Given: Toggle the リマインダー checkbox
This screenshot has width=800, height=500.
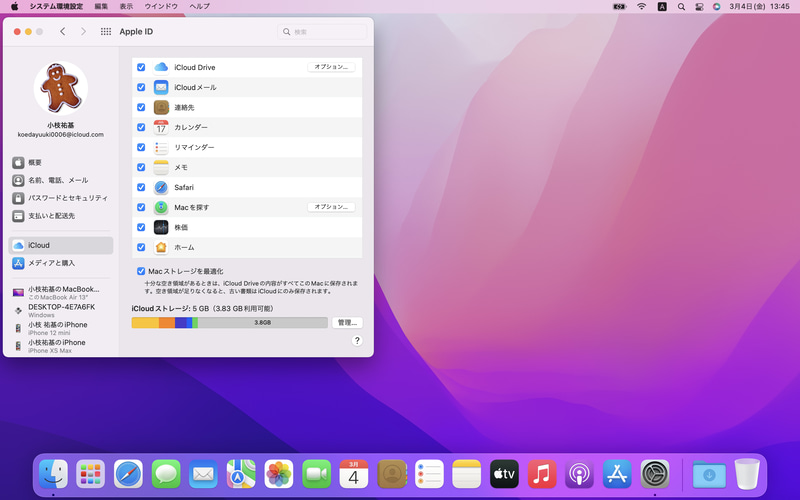Looking at the screenshot, I should point(141,147).
